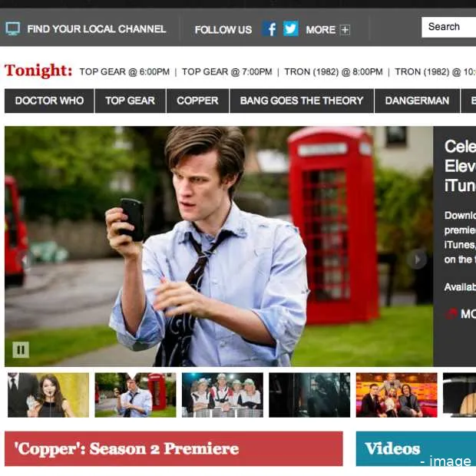This screenshot has width=476, height=476.
Task: Pause the slideshow carousel
Action: tap(21, 350)
